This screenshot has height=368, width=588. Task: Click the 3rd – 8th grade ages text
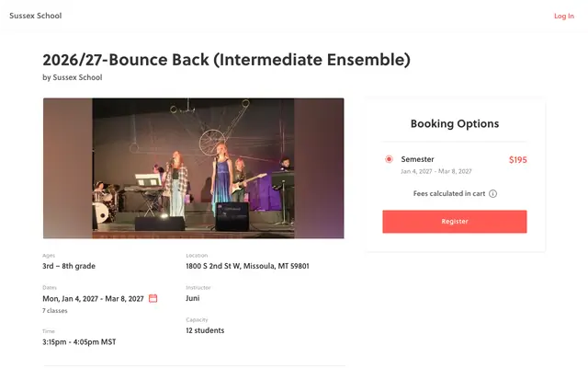click(x=69, y=266)
